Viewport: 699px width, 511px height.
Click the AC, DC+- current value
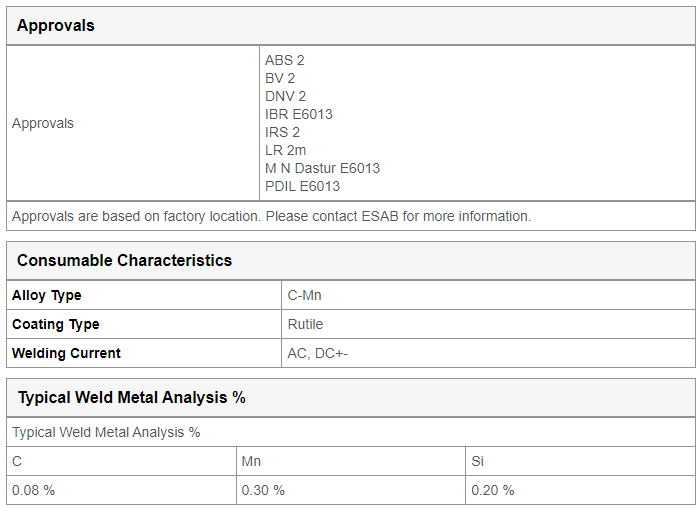[x=317, y=353]
